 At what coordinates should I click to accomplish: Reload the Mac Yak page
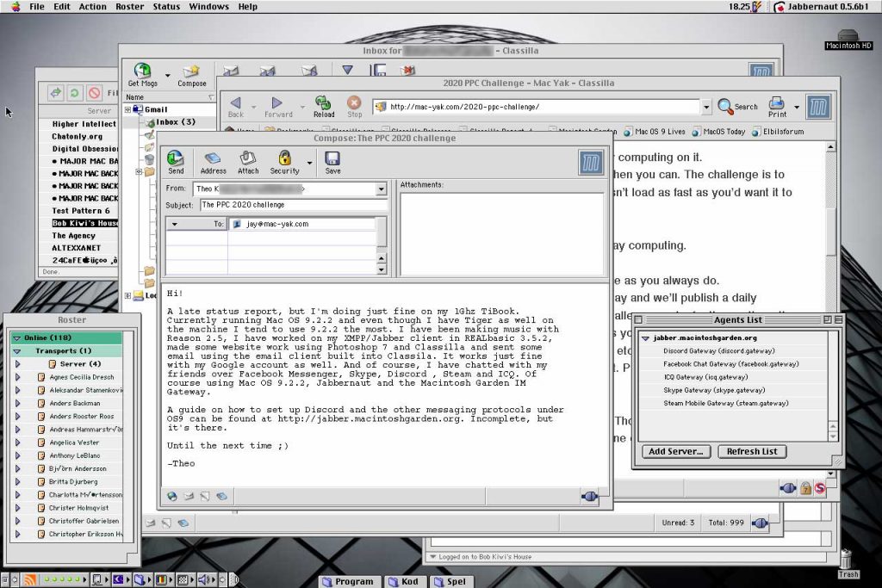pyautogui.click(x=324, y=107)
